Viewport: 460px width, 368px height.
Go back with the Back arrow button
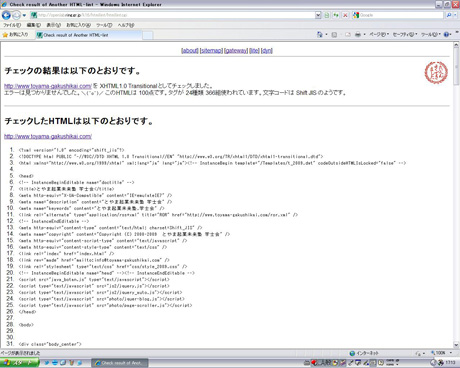tap(6, 15)
